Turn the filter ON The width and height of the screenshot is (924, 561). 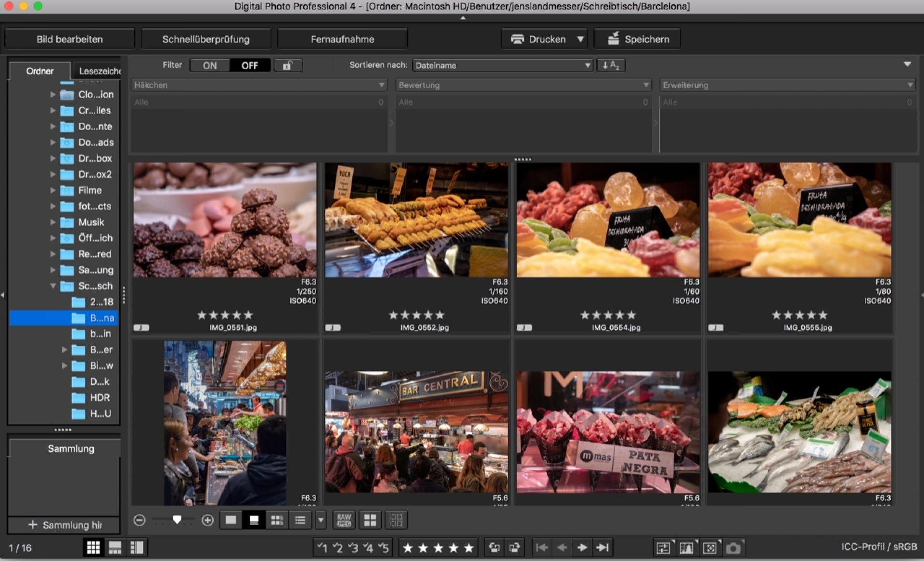(x=210, y=65)
